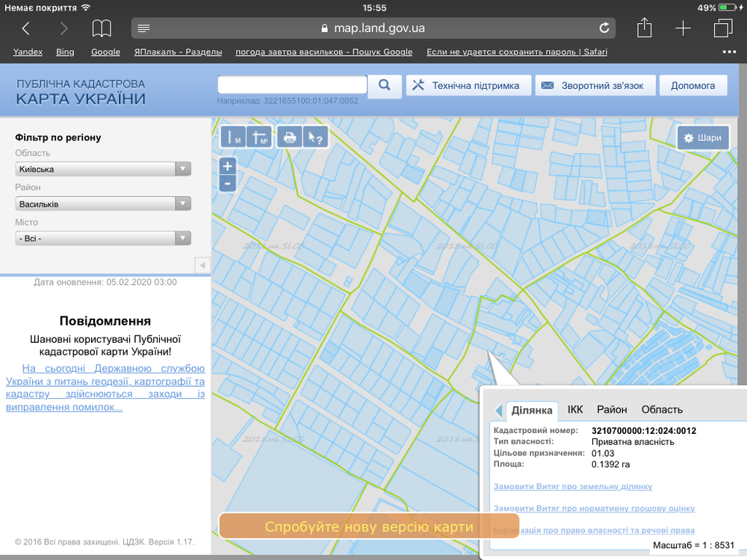Expand the Район dropdown
The height and width of the screenshot is (560, 747).
[103, 204]
